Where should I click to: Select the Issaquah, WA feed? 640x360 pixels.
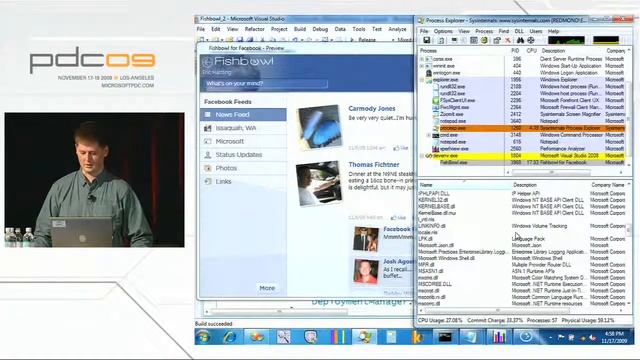point(243,128)
